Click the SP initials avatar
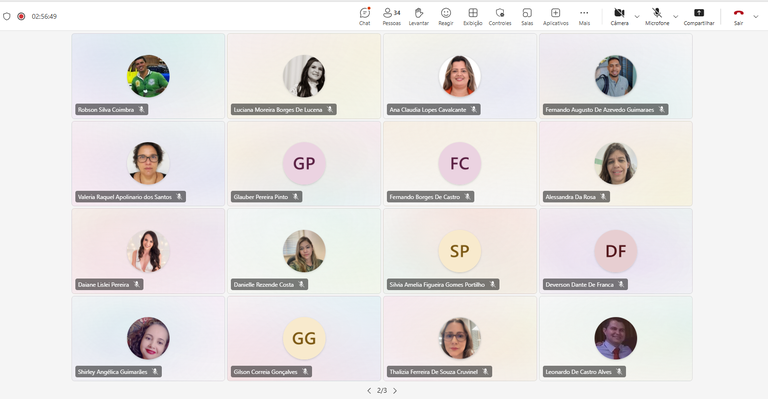768x399 pixels. pyautogui.click(x=459, y=251)
